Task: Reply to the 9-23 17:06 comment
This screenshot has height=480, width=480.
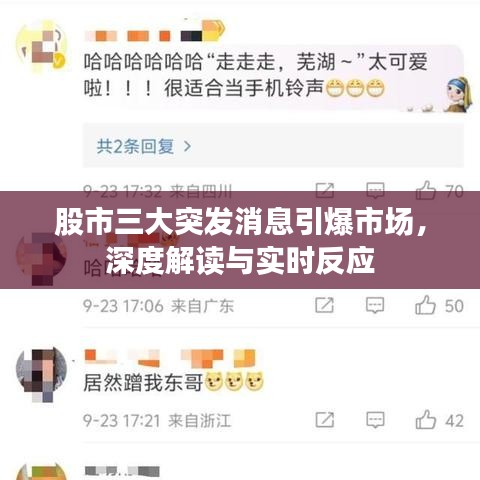Action: (x=375, y=305)
